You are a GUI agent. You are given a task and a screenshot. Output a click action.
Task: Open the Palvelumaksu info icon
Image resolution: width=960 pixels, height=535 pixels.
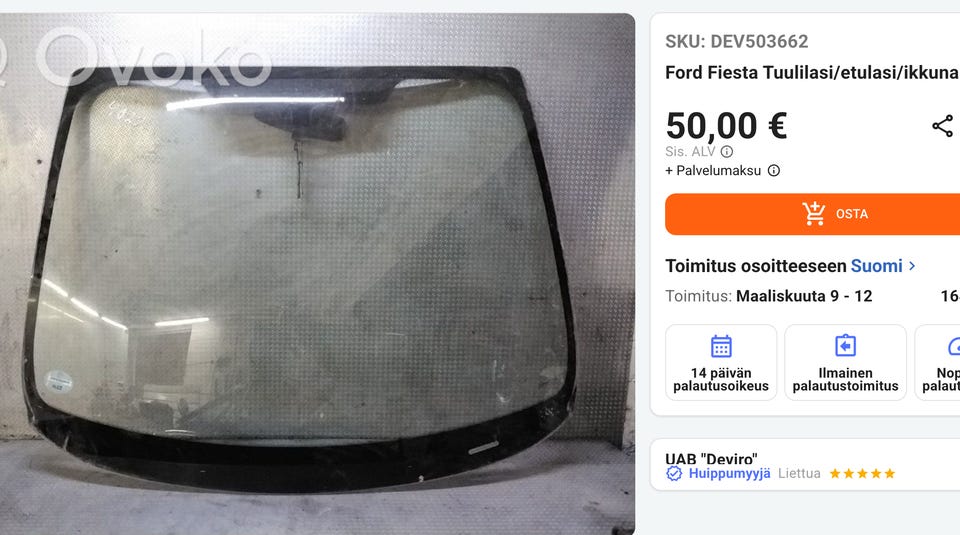[x=774, y=171]
